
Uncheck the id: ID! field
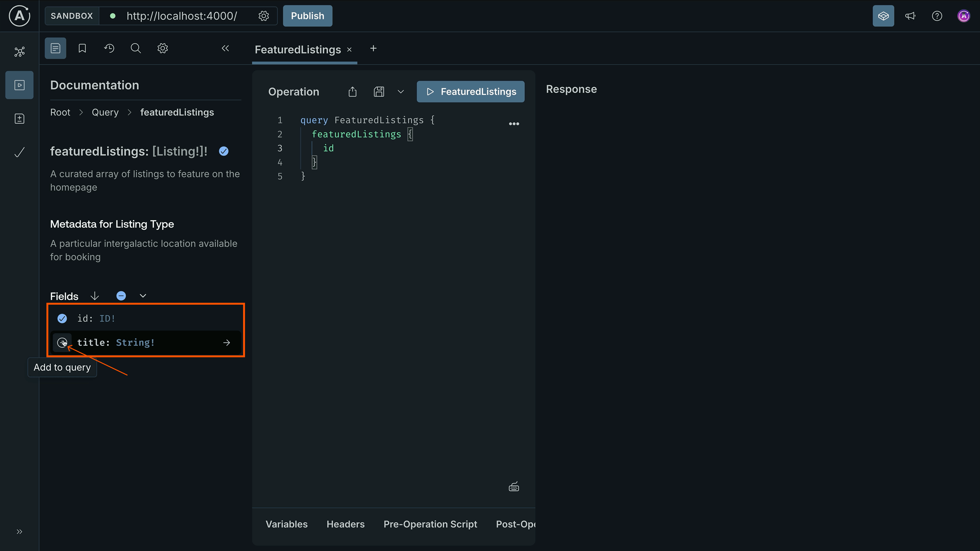[62, 318]
